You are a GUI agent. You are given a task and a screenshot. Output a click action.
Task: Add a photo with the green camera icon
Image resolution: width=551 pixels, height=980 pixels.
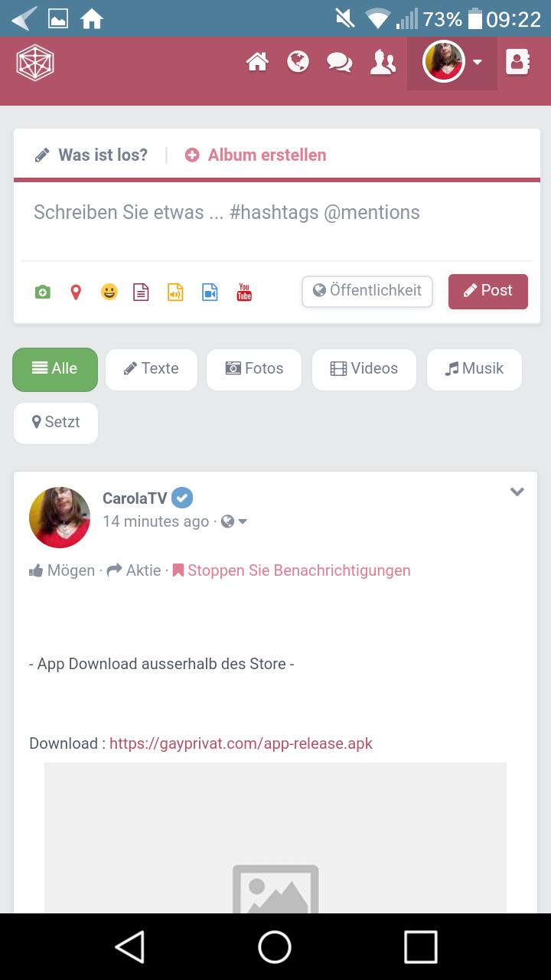tap(43, 292)
